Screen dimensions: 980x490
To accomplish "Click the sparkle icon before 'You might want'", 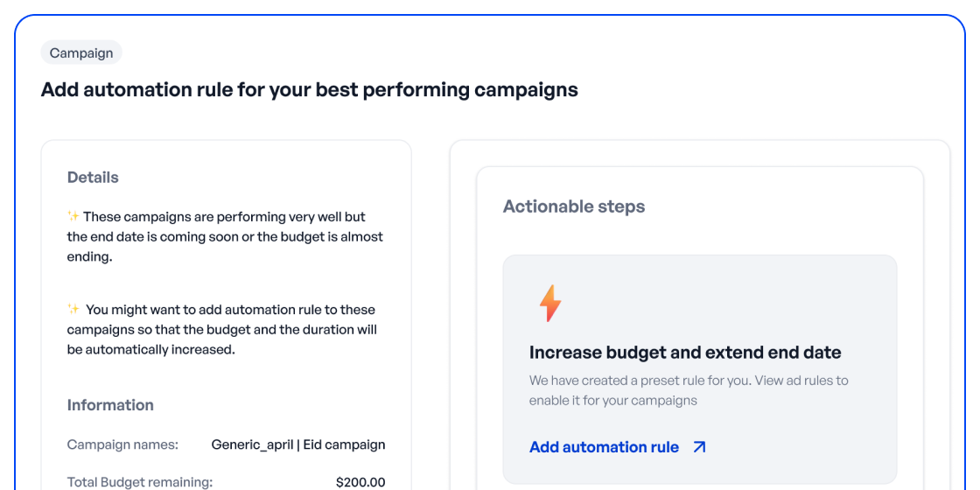I will click(73, 309).
